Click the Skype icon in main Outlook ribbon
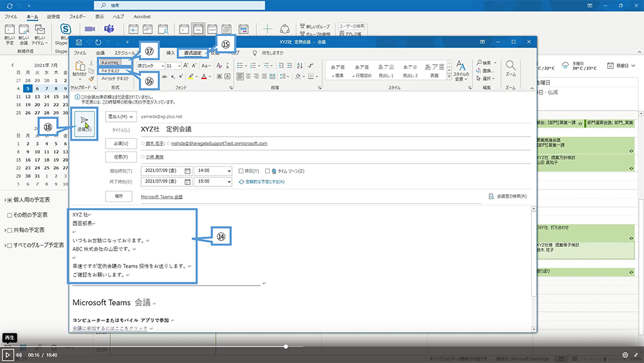 coord(65,29)
